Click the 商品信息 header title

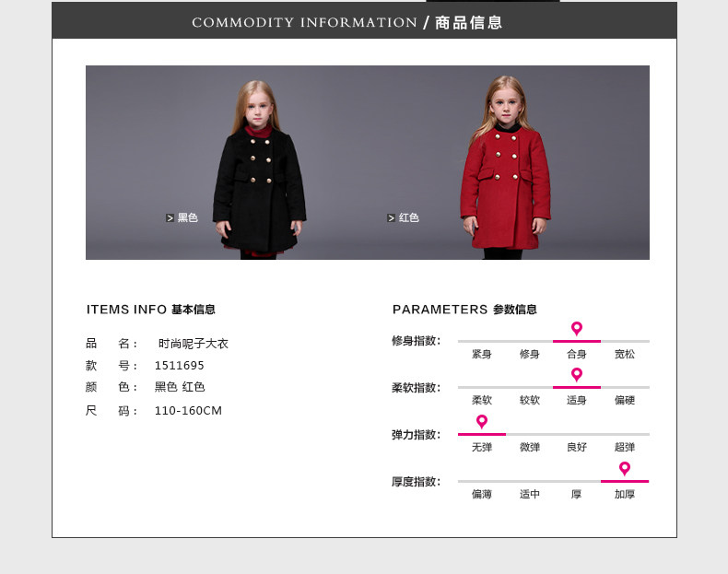coord(468,23)
